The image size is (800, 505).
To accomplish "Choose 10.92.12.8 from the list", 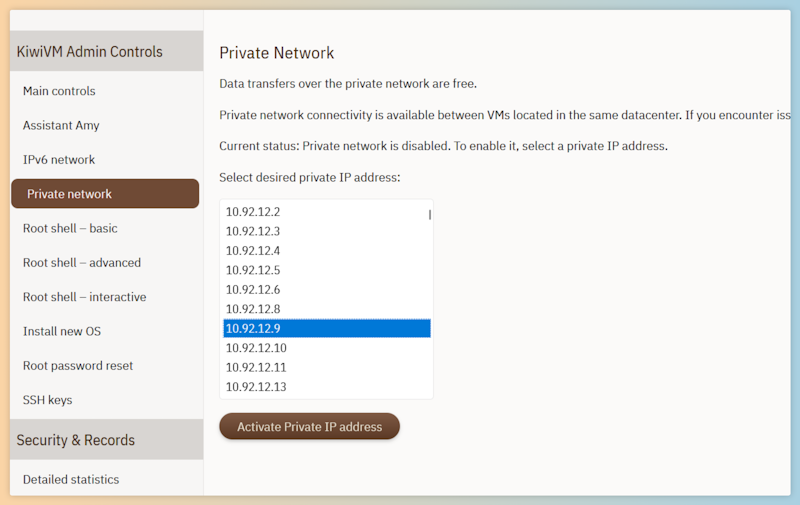I will coord(327,309).
